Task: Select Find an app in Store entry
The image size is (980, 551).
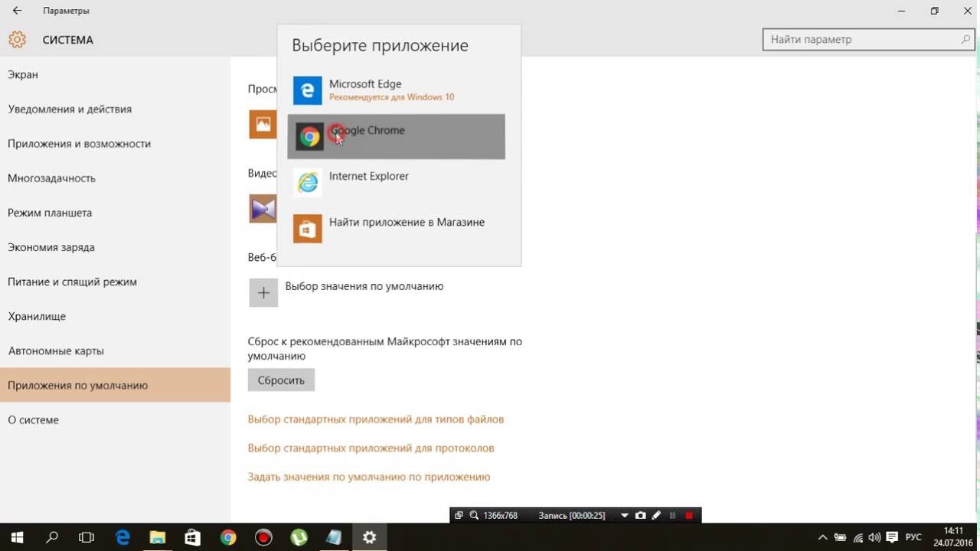Action: coord(396,228)
